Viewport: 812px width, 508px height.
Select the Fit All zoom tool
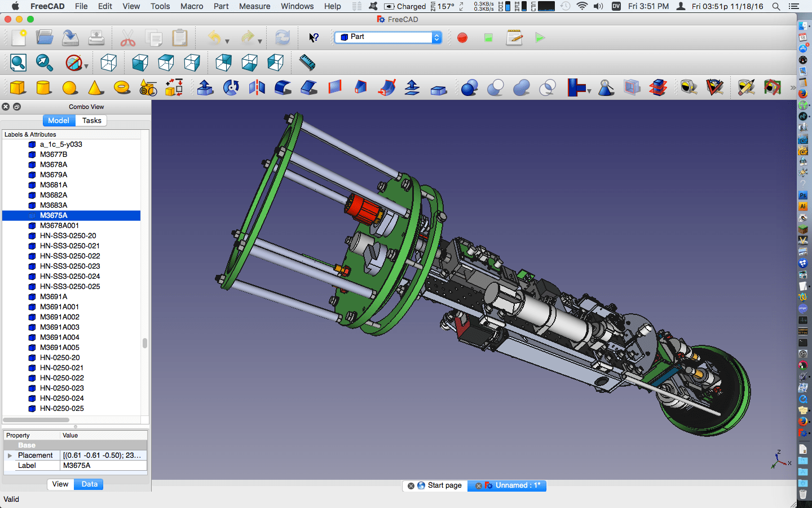pyautogui.click(x=17, y=63)
